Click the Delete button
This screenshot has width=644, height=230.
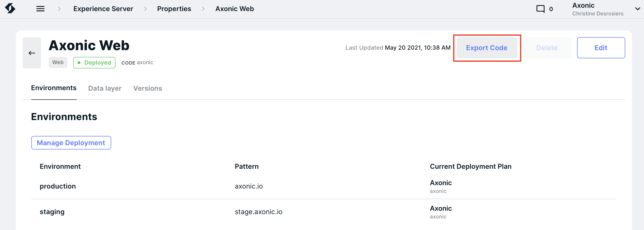click(547, 48)
